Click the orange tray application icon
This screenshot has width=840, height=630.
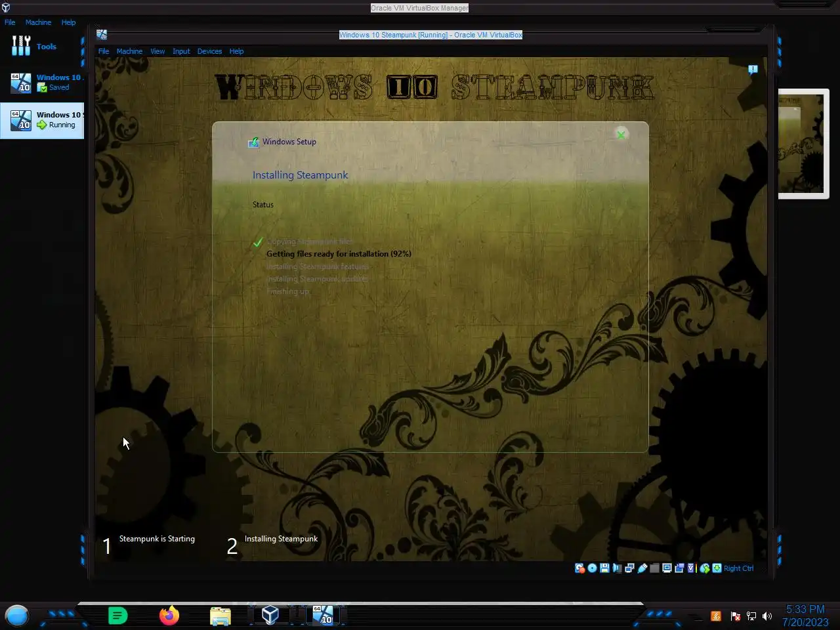click(x=716, y=616)
